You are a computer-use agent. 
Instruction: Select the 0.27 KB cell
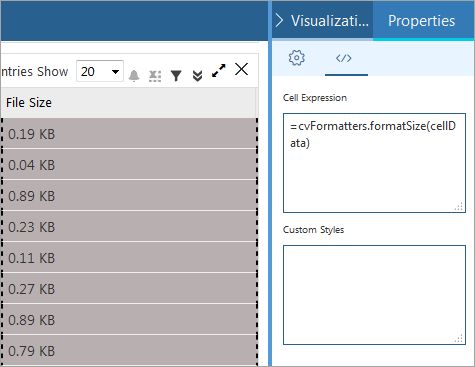pos(129,288)
